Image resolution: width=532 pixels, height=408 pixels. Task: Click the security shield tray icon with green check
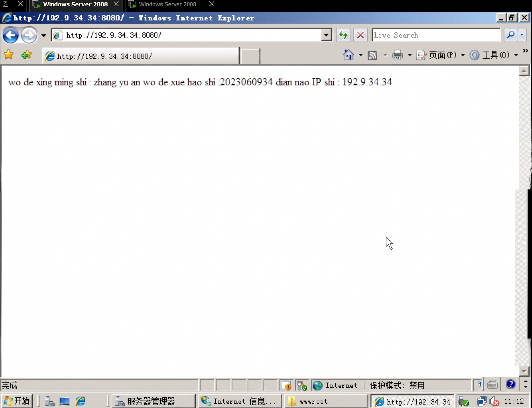tap(464, 401)
